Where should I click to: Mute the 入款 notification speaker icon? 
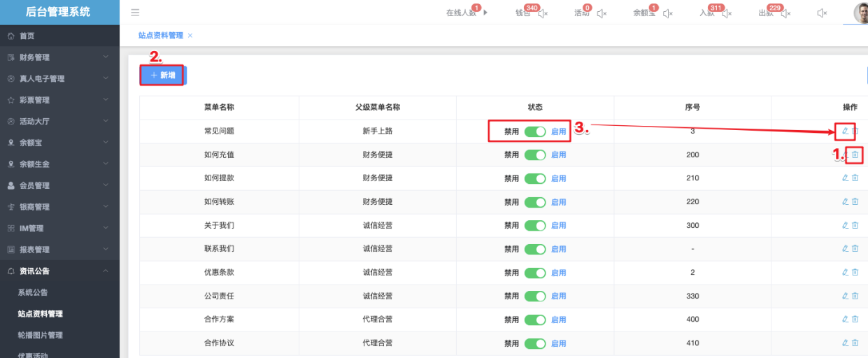click(x=727, y=13)
